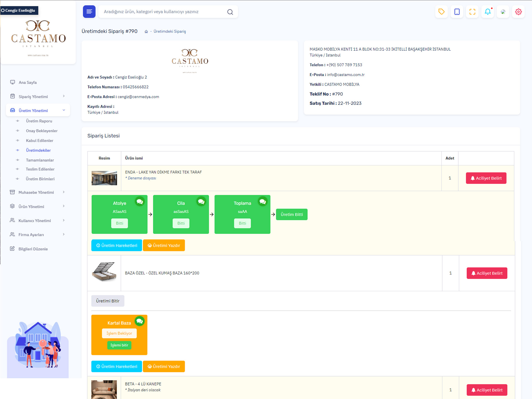Screen dimensions: 532x399
Task: Click the yellow tag icon in top bar
Action: click(x=441, y=12)
